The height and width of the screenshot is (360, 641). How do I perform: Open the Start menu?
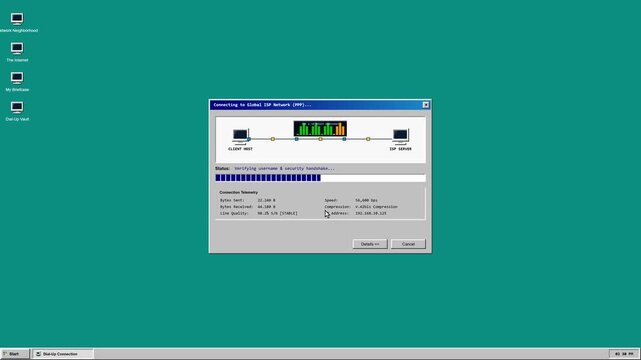click(x=14, y=354)
